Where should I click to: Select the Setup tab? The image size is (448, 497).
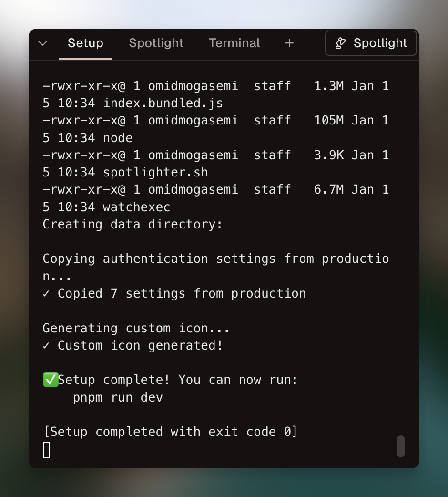(x=85, y=43)
